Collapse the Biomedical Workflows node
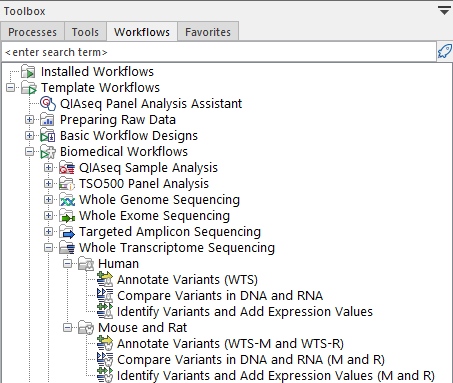 pyautogui.click(x=29, y=152)
